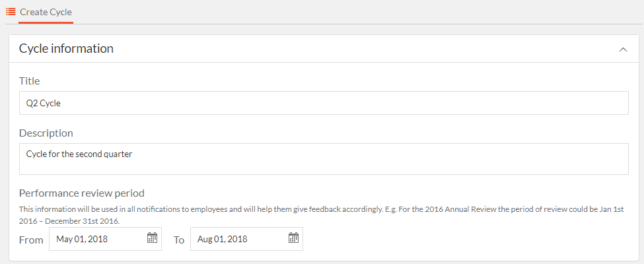Image resolution: width=644 pixels, height=264 pixels.
Task: Click the orange underline beneath Create Cycle
Action: point(46,22)
